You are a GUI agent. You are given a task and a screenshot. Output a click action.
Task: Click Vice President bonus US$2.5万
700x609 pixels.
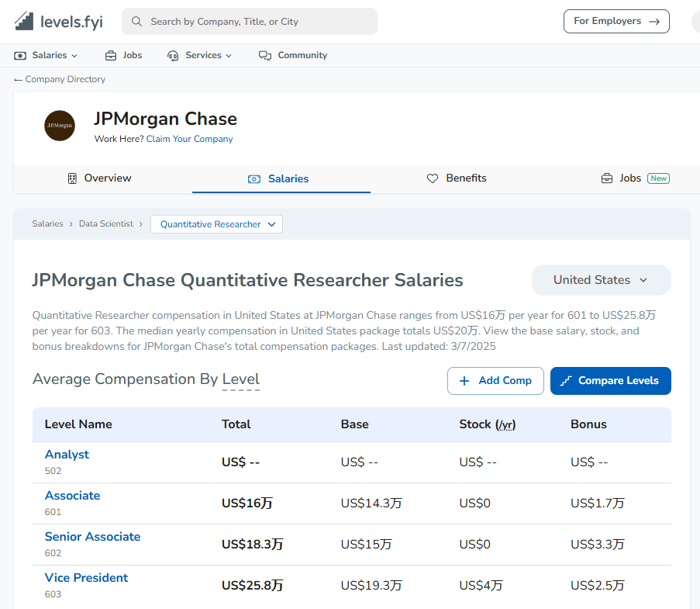598,586
